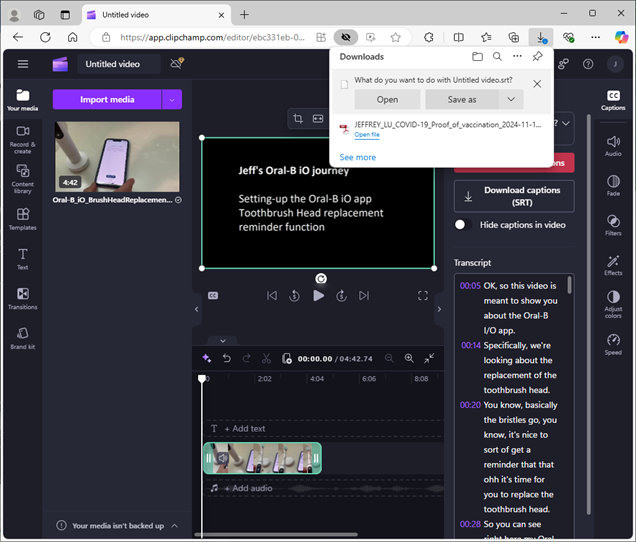Open the Brand kit panel

(23, 338)
